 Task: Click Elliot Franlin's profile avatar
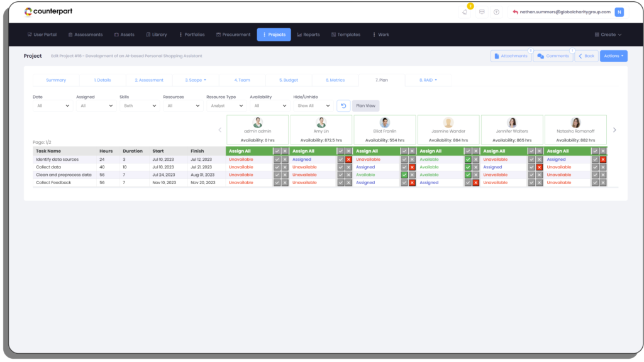[x=385, y=123]
